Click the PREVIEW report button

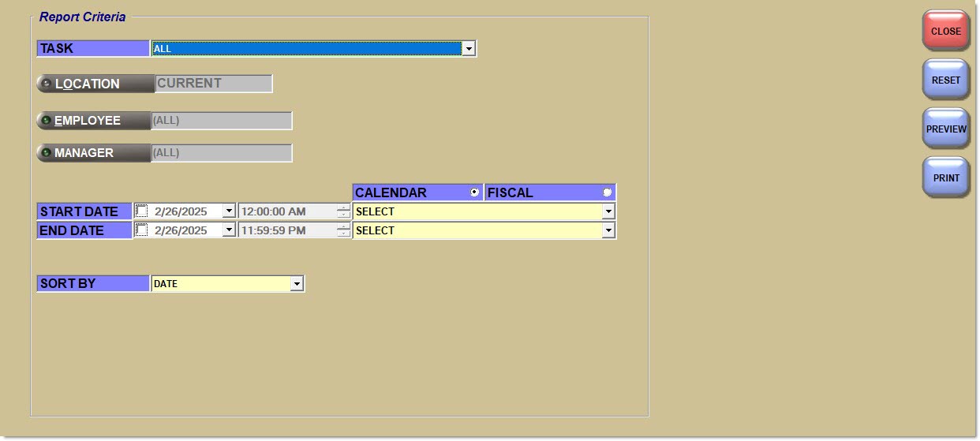pyautogui.click(x=945, y=129)
